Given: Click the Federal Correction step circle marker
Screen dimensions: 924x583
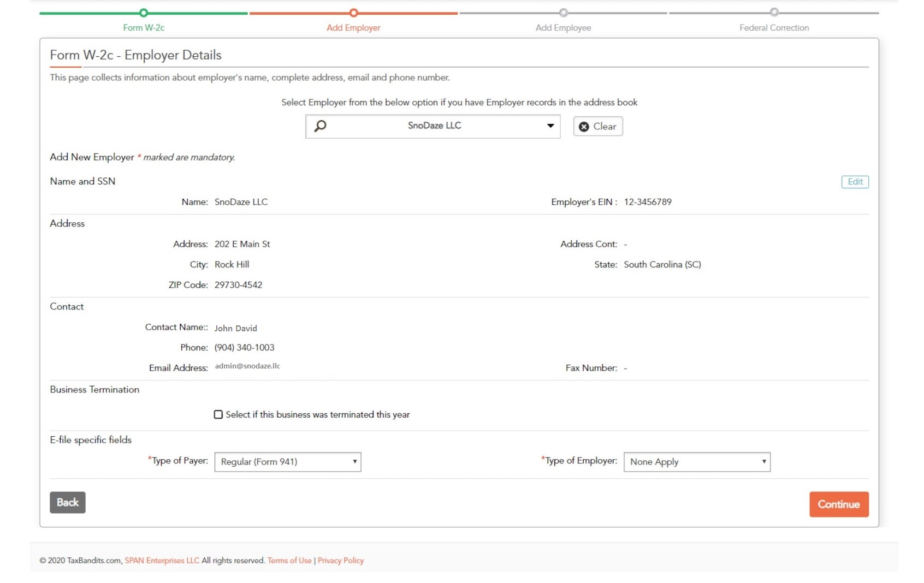Looking at the screenshot, I should (x=774, y=13).
